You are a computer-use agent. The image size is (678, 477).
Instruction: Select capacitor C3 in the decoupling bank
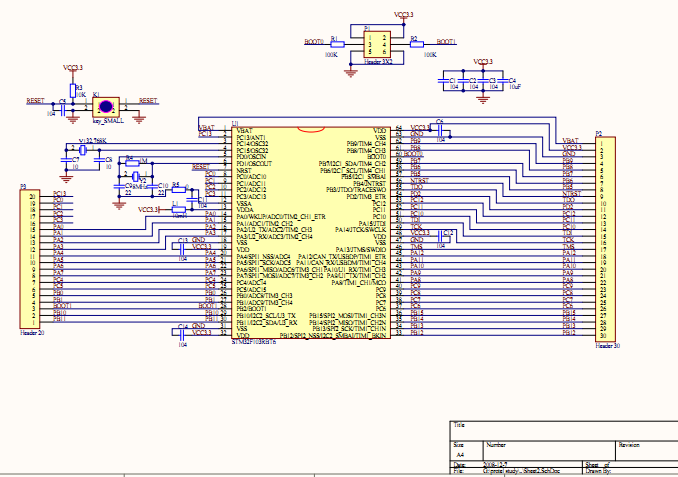click(483, 81)
